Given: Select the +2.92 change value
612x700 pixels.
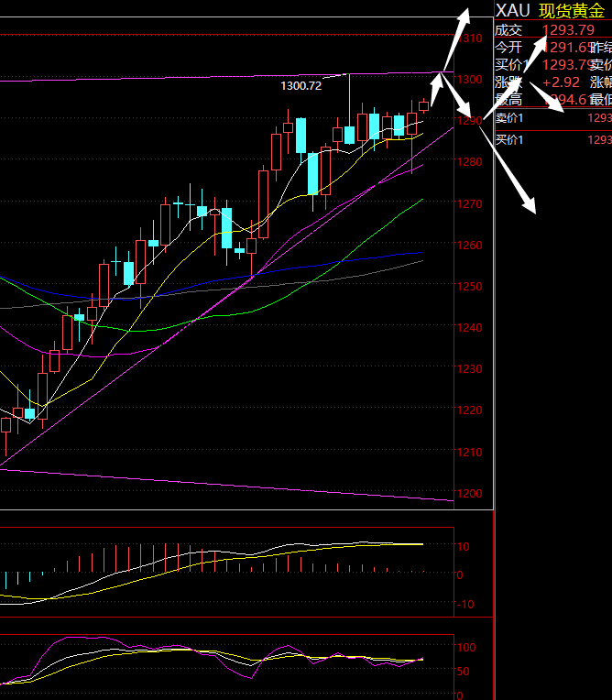Looking at the screenshot, I should tap(561, 82).
